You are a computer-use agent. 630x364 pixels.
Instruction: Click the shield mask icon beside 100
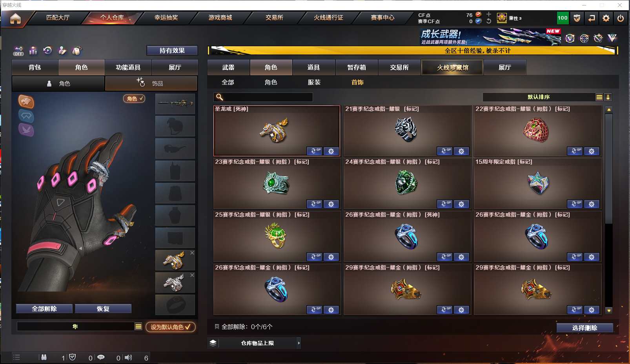(577, 18)
